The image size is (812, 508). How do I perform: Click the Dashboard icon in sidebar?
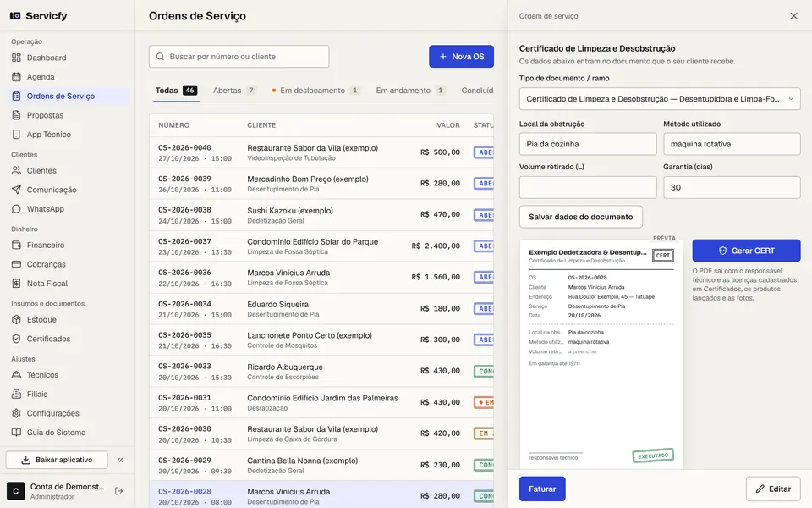pos(16,58)
